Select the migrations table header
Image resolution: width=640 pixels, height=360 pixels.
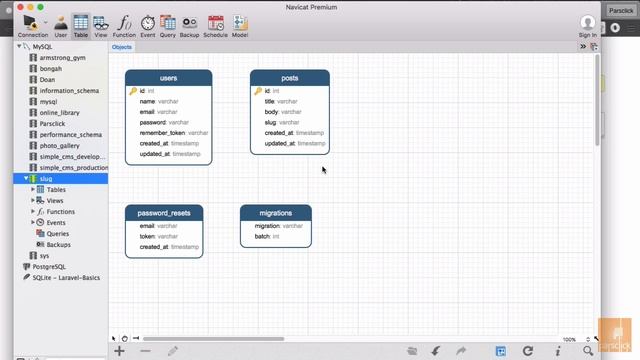click(x=276, y=213)
